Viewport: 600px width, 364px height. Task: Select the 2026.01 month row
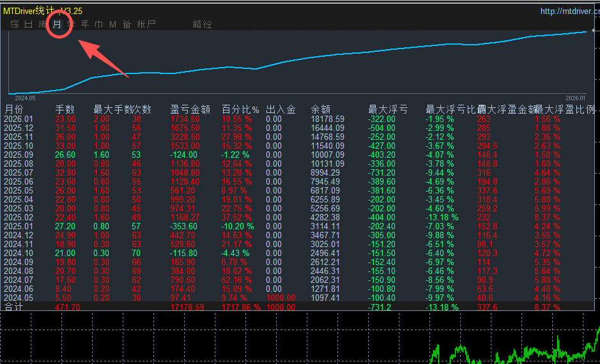(18, 119)
